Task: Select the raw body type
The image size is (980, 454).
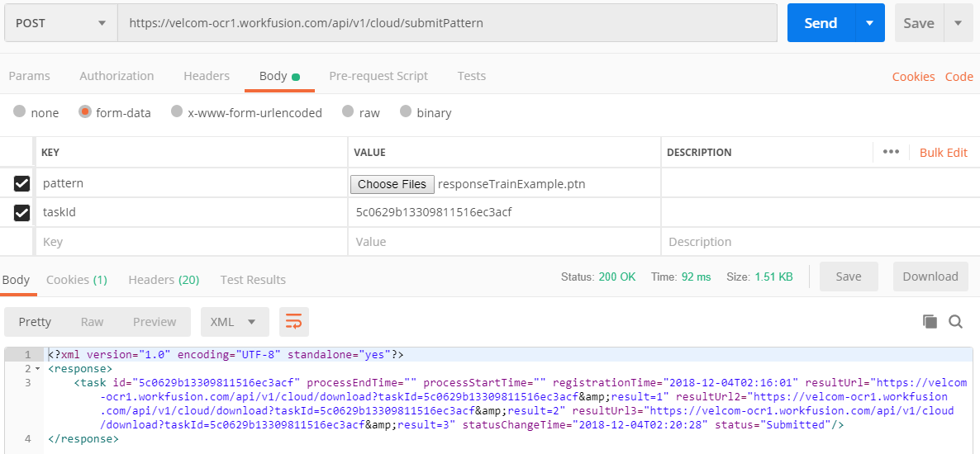Action: (x=348, y=111)
